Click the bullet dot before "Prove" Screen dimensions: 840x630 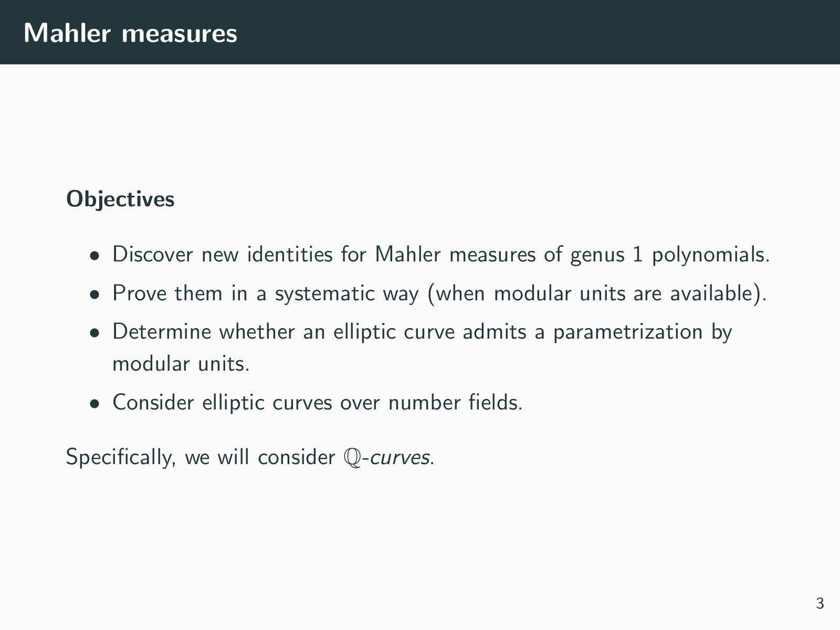(94, 294)
